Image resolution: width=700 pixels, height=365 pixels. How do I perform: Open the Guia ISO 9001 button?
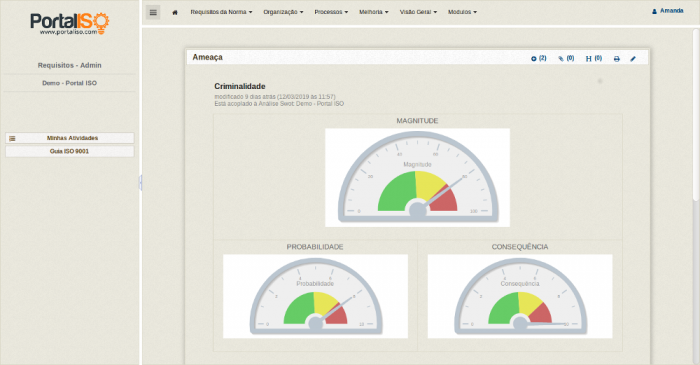pyautogui.click(x=70, y=151)
